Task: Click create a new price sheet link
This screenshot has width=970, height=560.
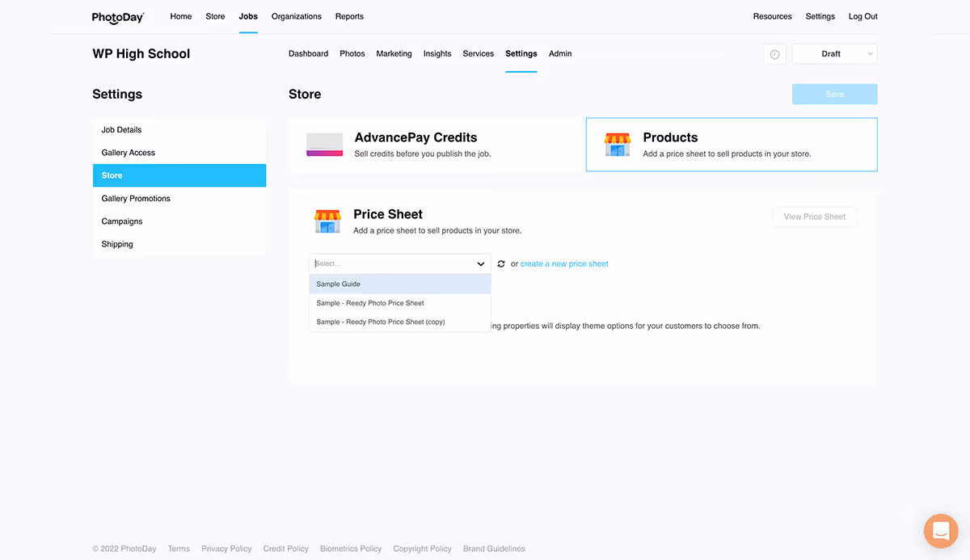Action: 564,264
